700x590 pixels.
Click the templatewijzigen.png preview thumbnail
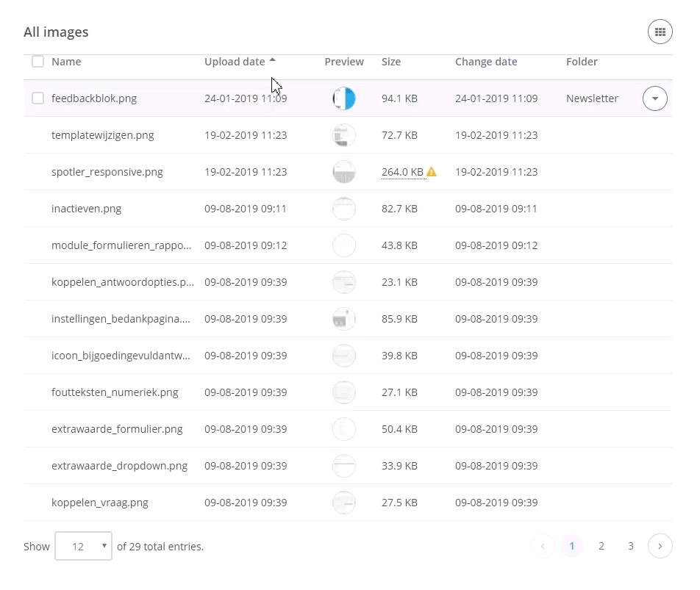click(x=343, y=134)
